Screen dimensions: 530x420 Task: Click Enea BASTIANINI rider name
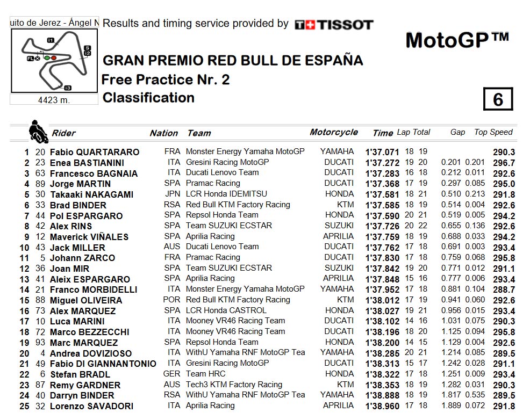(x=87, y=163)
